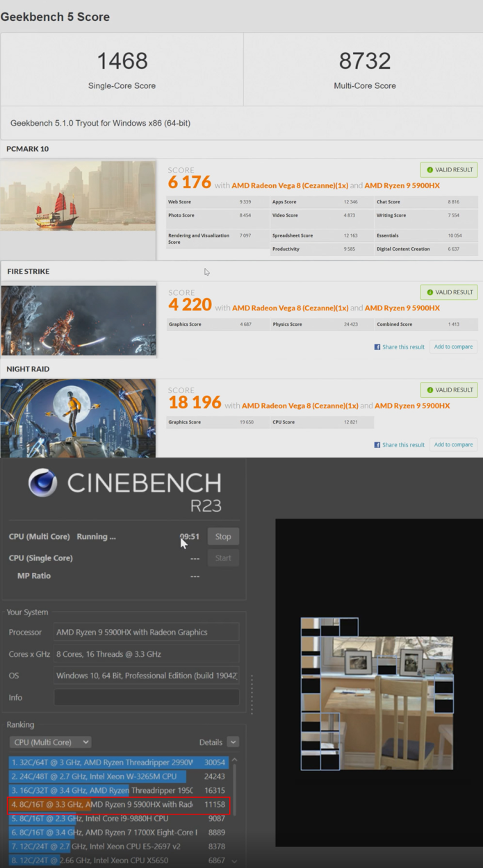The image size is (483, 868).
Task: Click the Cores x GHz field
Action: pyautogui.click(x=147, y=653)
